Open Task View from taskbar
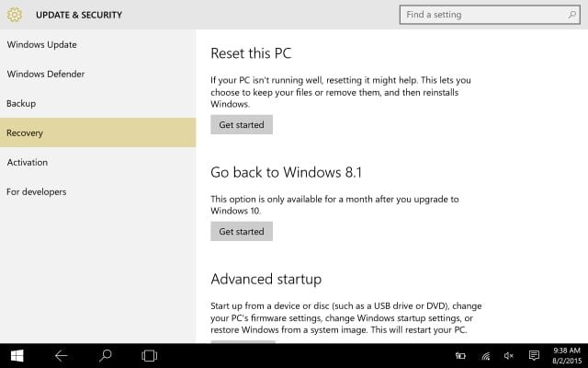The width and height of the screenshot is (588, 368). pyautogui.click(x=149, y=356)
